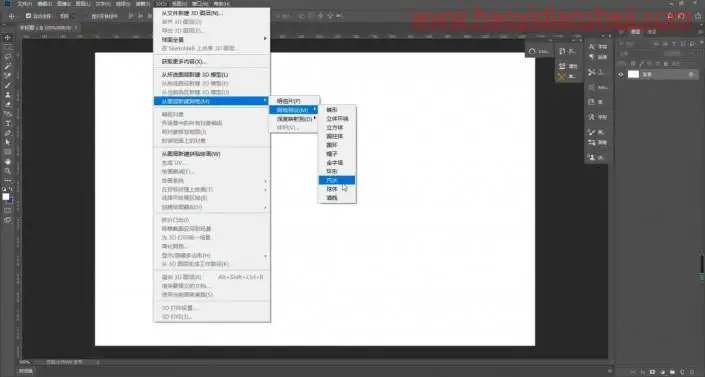The height and width of the screenshot is (377, 705).
Task: Select 球体 mesh preset
Action: pyautogui.click(x=337, y=189)
